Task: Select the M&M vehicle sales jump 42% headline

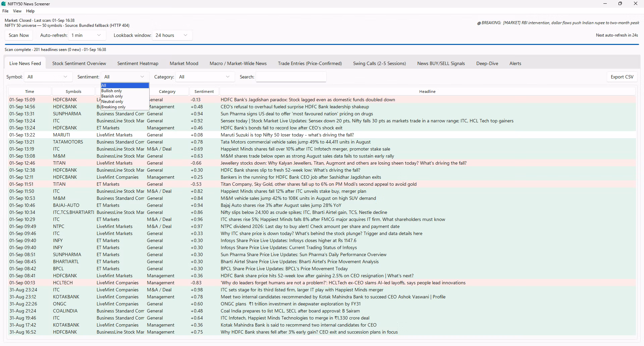Action: coord(298,198)
